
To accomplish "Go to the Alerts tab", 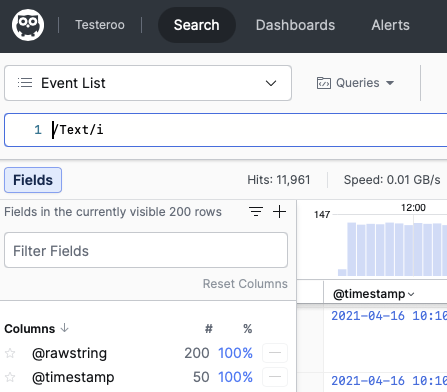I will (390, 25).
